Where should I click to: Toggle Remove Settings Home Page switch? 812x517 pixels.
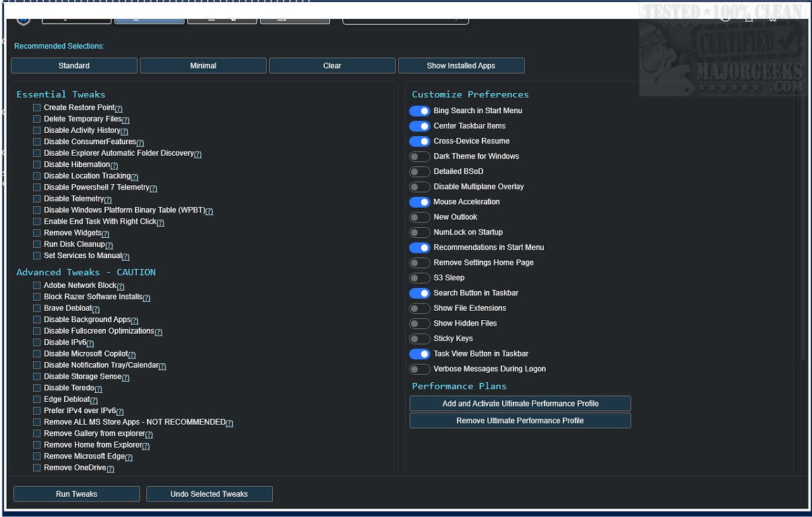click(x=420, y=263)
